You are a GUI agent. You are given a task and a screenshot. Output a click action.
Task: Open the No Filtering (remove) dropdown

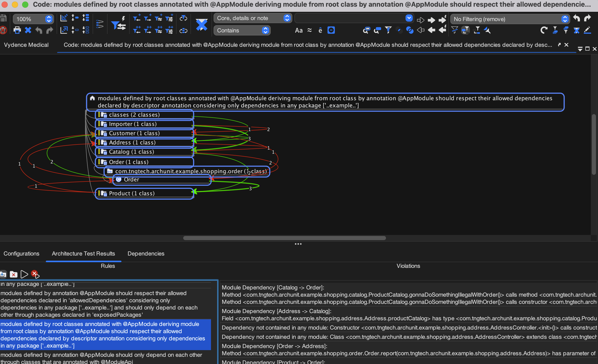click(x=510, y=19)
